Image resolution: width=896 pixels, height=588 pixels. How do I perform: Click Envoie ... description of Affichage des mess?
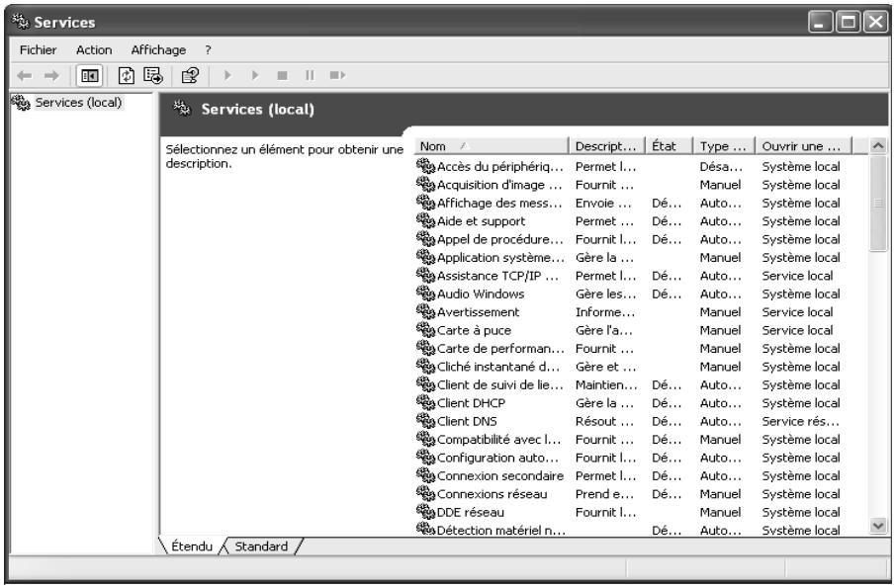(x=603, y=204)
